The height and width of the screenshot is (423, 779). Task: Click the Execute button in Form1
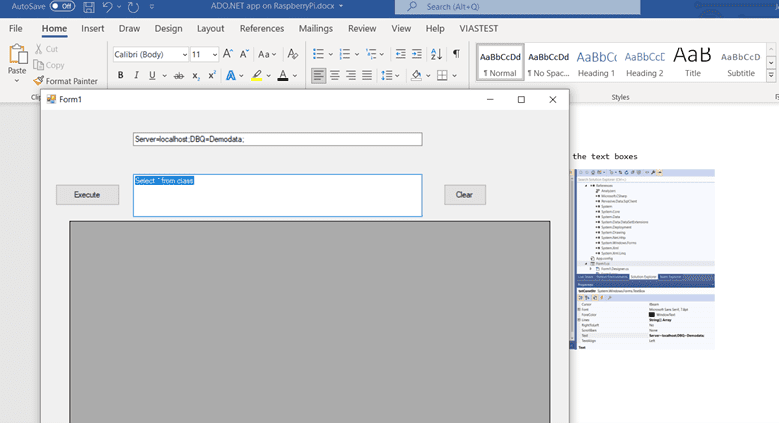(87, 195)
